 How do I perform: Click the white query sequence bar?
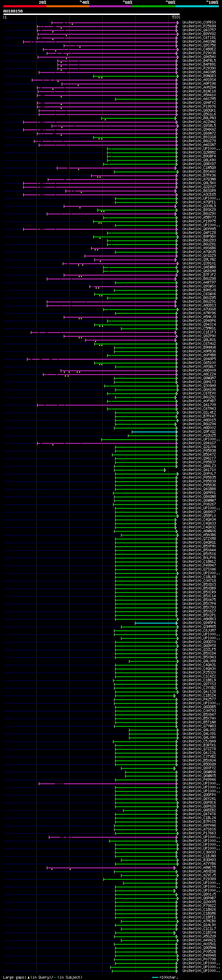pyautogui.click(x=92, y=14)
